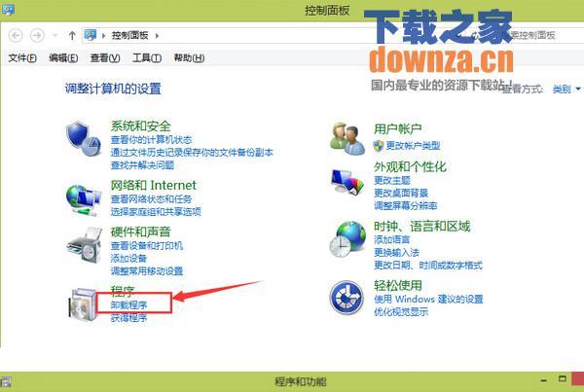Open the recent locations dropdown arrow
The height and width of the screenshot is (392, 584).
coord(55,36)
